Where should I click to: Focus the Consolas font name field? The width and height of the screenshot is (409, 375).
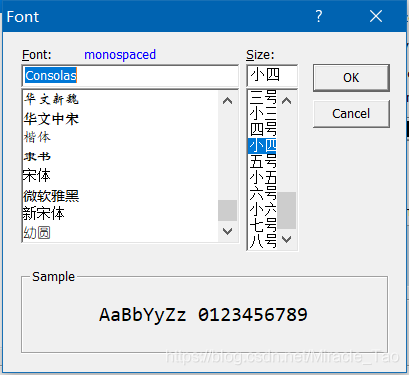coord(130,76)
